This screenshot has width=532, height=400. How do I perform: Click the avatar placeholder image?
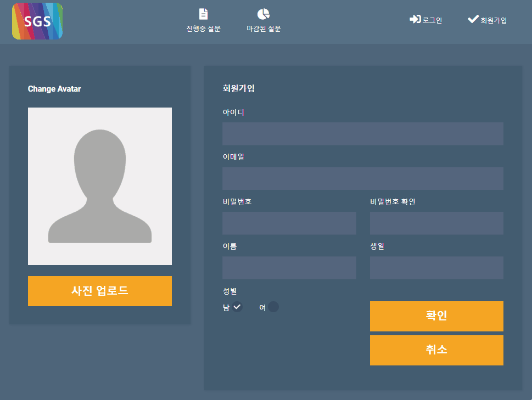pyautogui.click(x=100, y=186)
